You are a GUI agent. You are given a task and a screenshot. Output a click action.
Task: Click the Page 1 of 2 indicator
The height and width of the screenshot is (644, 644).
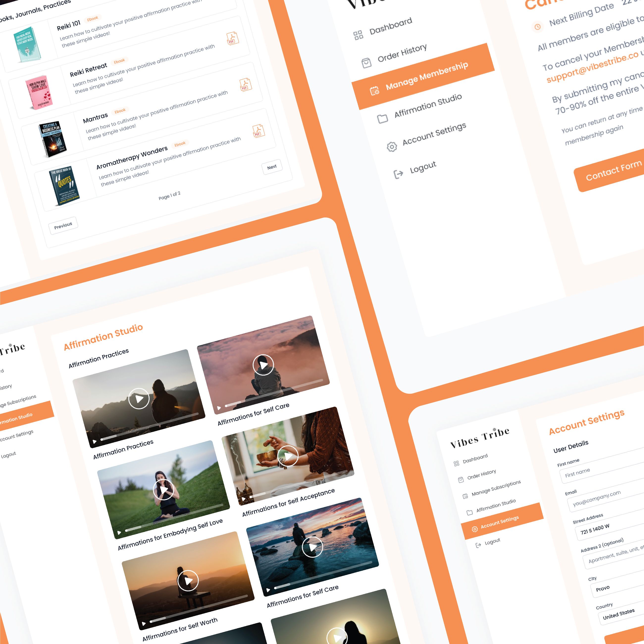click(169, 195)
